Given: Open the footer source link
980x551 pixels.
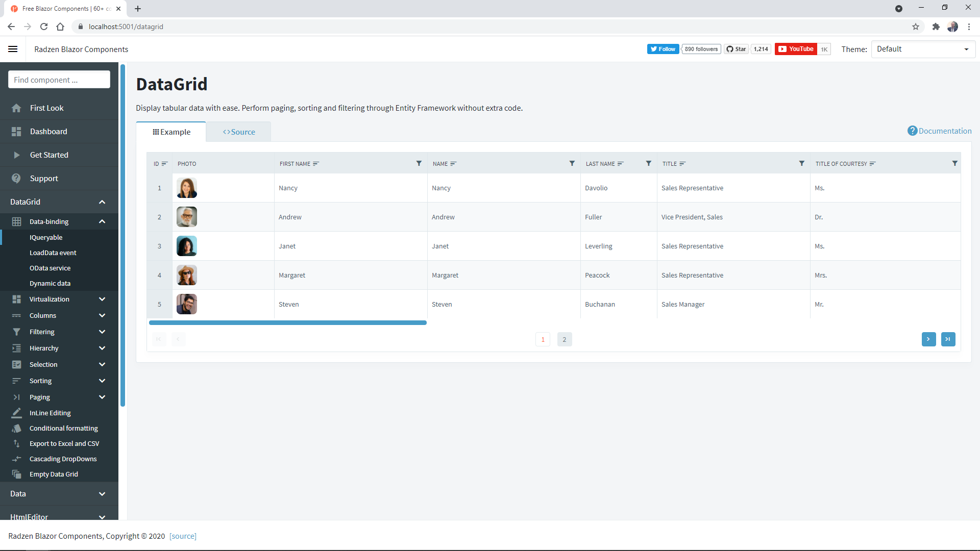Looking at the screenshot, I should (183, 536).
